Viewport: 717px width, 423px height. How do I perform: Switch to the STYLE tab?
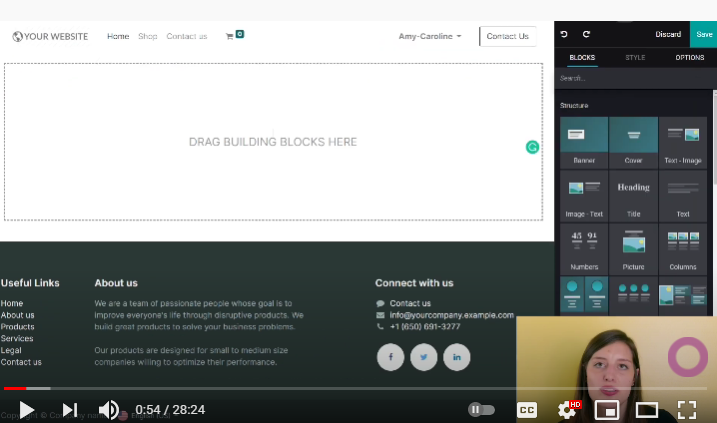[635, 58]
